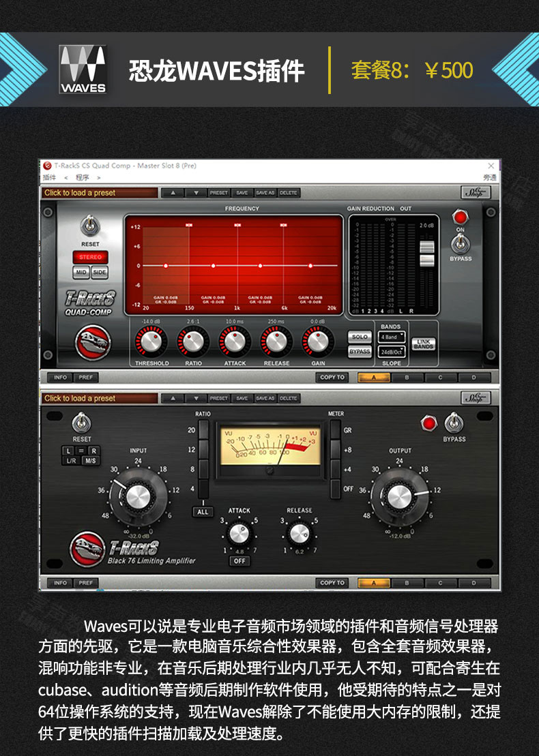Image resolution: width=539 pixels, height=756 pixels.
Task: Select M/S mode in Black 76
Action: [x=90, y=460]
